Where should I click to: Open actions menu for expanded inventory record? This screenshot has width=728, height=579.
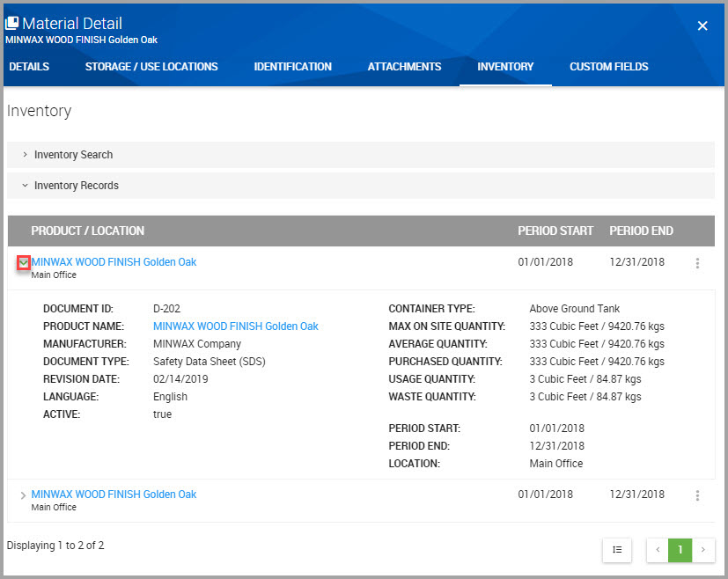697,263
